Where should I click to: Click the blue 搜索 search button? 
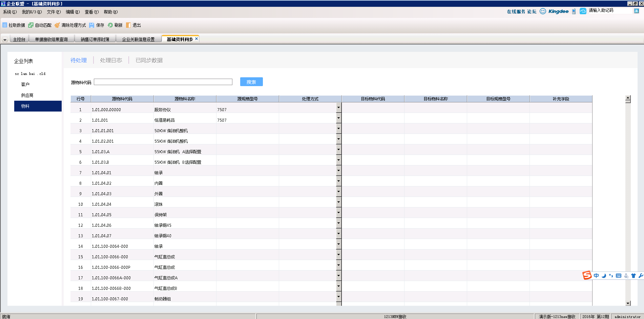[x=251, y=82]
